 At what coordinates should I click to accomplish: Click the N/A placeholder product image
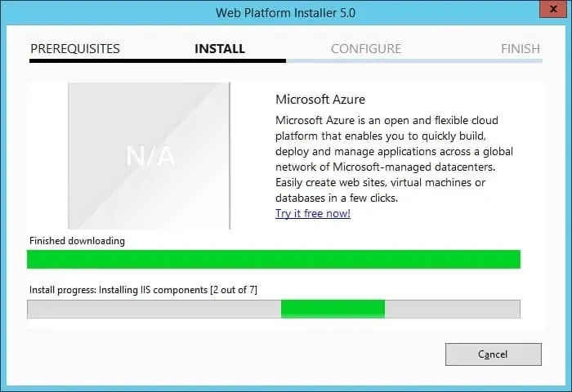(x=149, y=156)
